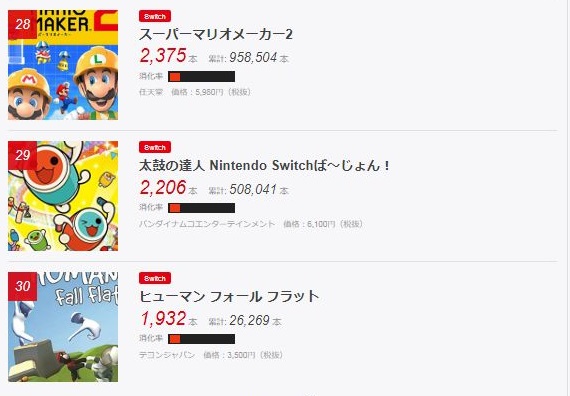Screen dimensions: 570x396
Task: Click the 消化率 bar for Taiko no Tatsujin
Action: click(201, 208)
